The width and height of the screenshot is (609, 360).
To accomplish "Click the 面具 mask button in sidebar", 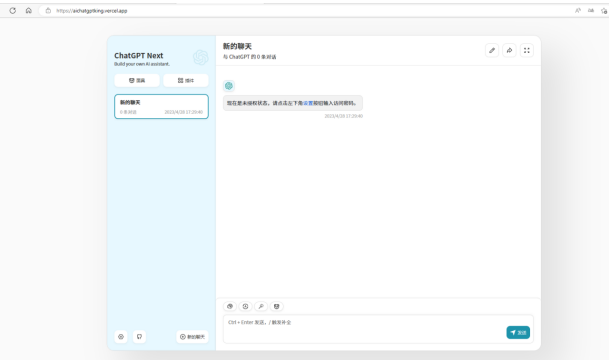I will [x=137, y=80].
